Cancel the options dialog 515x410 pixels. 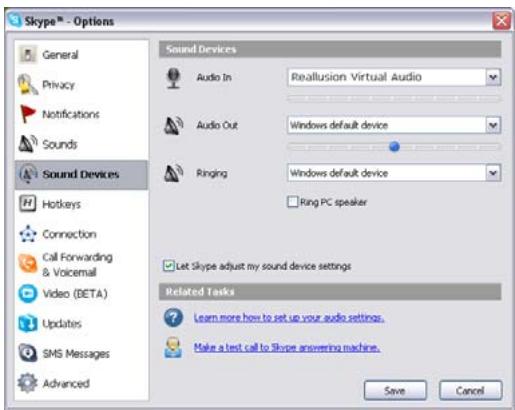pyautogui.click(x=470, y=390)
